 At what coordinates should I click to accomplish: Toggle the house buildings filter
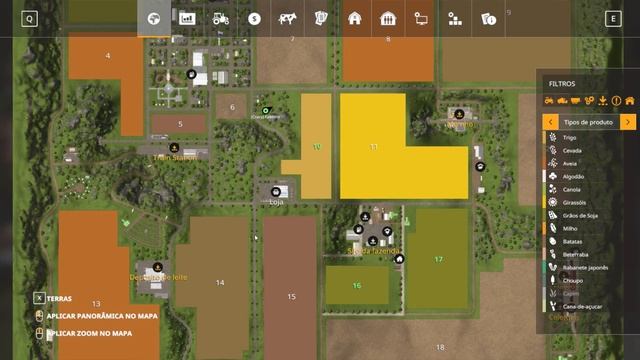(630, 100)
